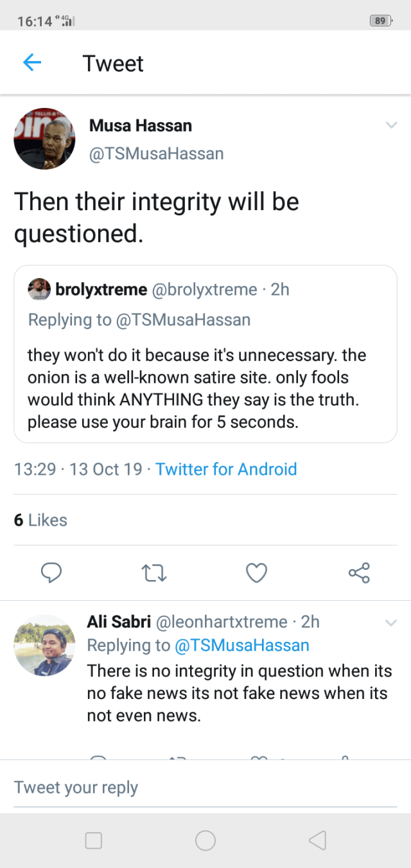Image resolution: width=411 pixels, height=868 pixels.
Task: Tap the Android recent apps square
Action: [x=94, y=840]
